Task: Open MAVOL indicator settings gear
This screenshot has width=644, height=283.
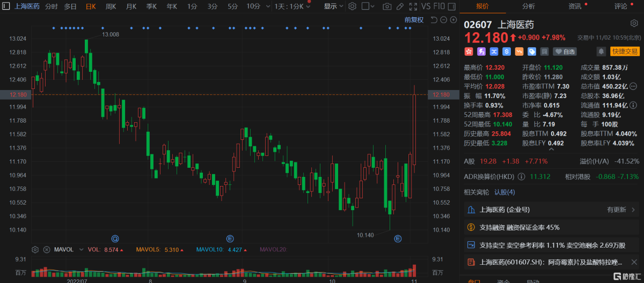Action: [x=35, y=249]
